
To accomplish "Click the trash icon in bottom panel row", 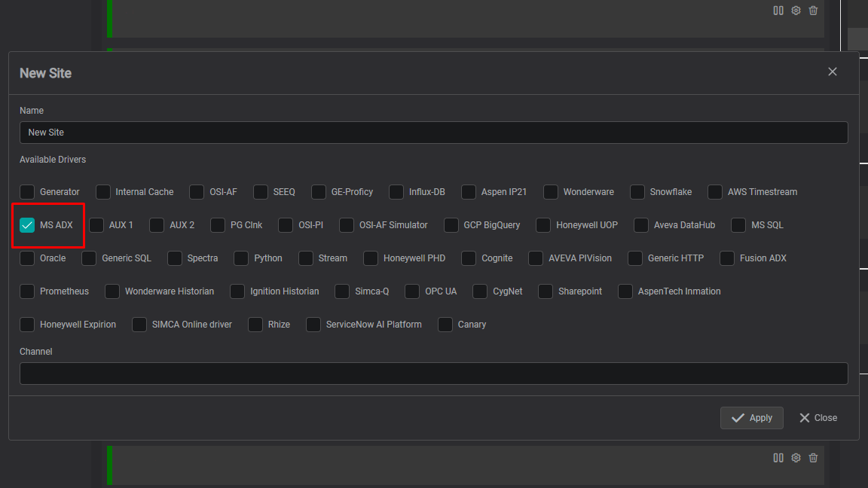I will pyautogui.click(x=813, y=458).
